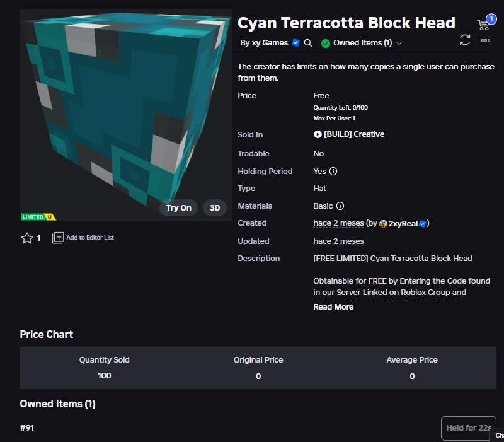Image resolution: width=504 pixels, height=442 pixels.
Task: Click the Tradable value No
Action: (319, 153)
